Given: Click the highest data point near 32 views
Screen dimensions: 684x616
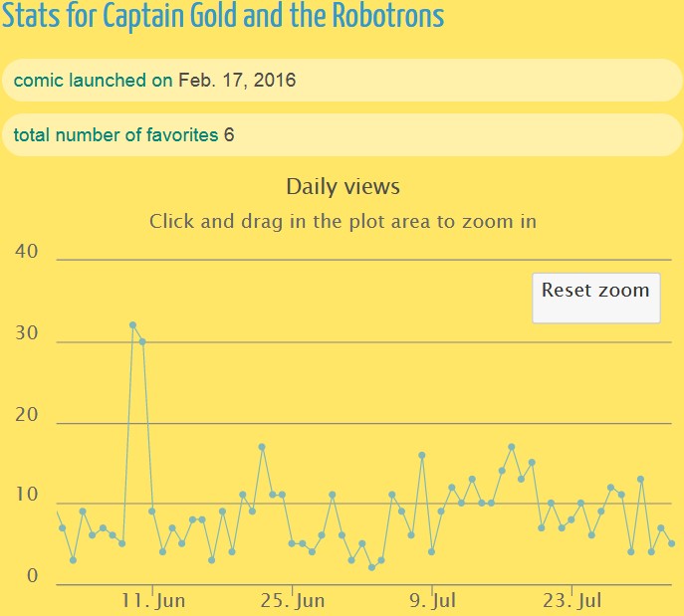Looking at the screenshot, I should [132, 324].
